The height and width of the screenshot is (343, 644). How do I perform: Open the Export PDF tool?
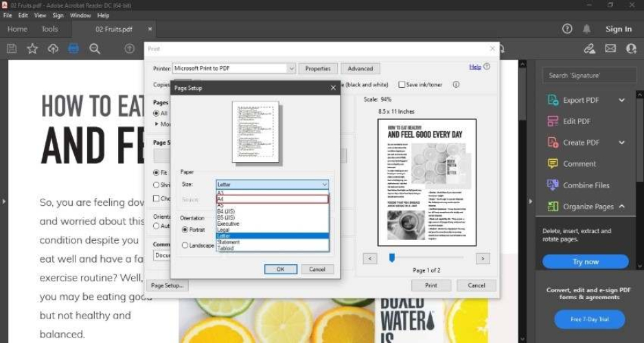(x=581, y=100)
